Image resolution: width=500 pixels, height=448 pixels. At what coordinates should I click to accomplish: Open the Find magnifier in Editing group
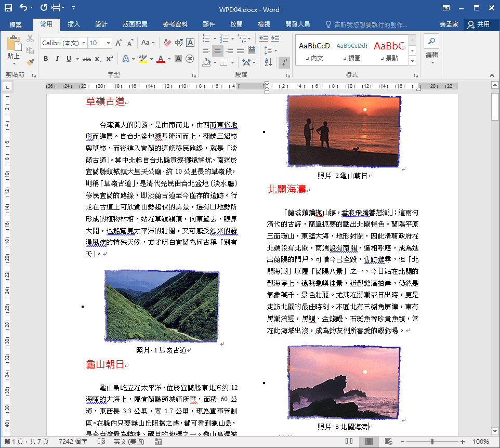tap(431, 41)
